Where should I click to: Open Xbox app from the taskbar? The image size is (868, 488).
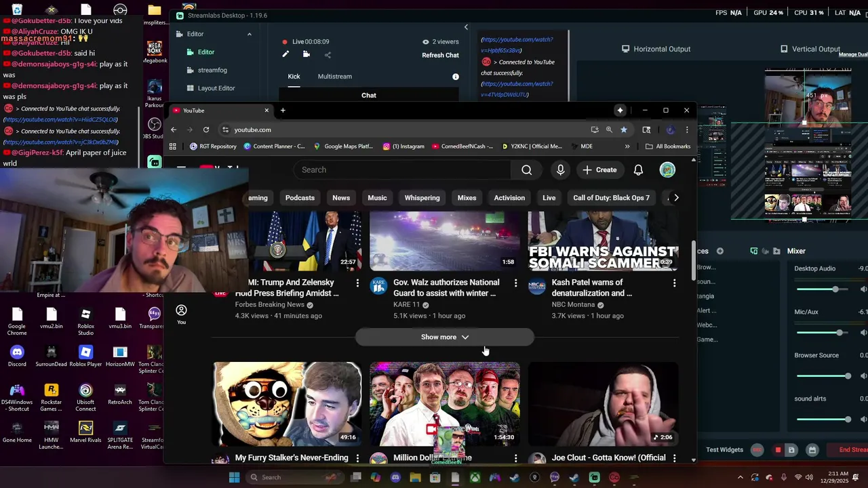[475, 477]
